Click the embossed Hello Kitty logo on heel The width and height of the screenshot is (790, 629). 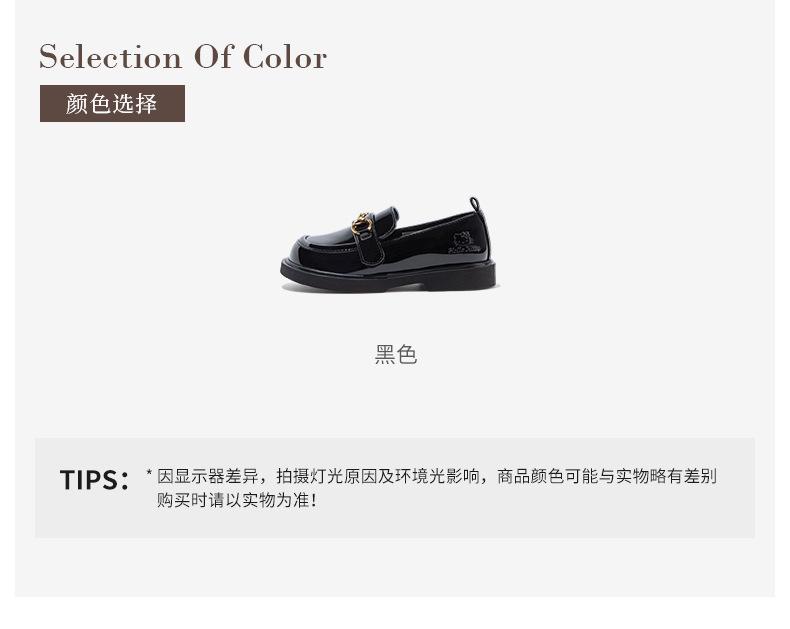pyautogui.click(x=465, y=242)
